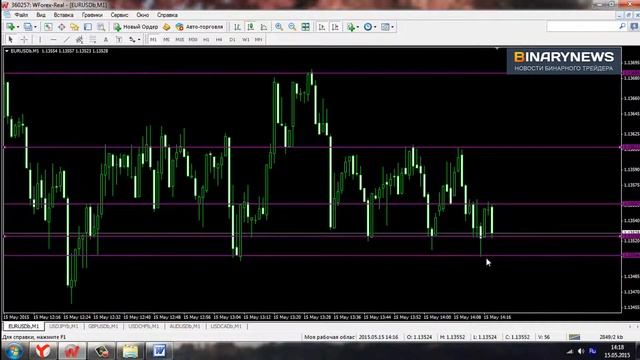Click the Моя рабочая облас profile status
This screenshot has width=640, height=360.
[330, 337]
